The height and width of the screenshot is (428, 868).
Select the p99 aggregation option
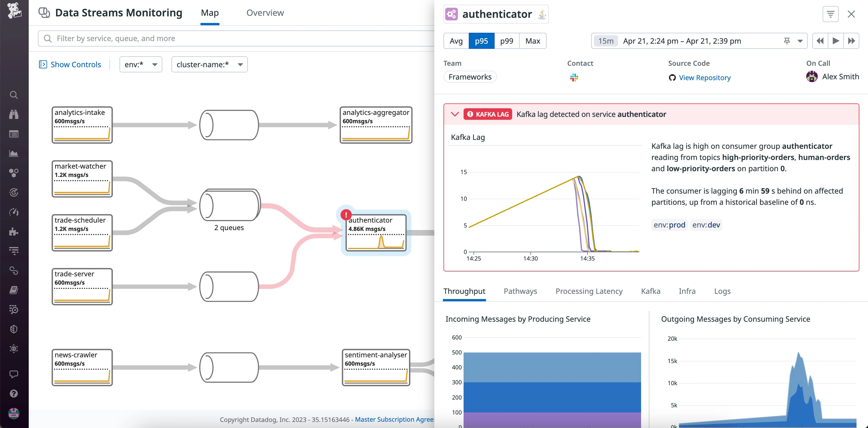[507, 41]
